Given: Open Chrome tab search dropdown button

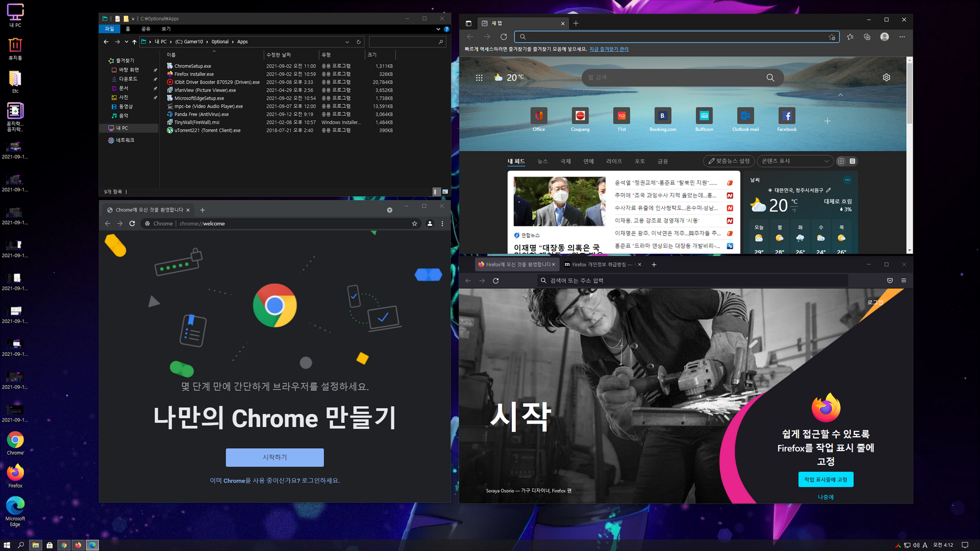Looking at the screenshot, I should click(389, 210).
